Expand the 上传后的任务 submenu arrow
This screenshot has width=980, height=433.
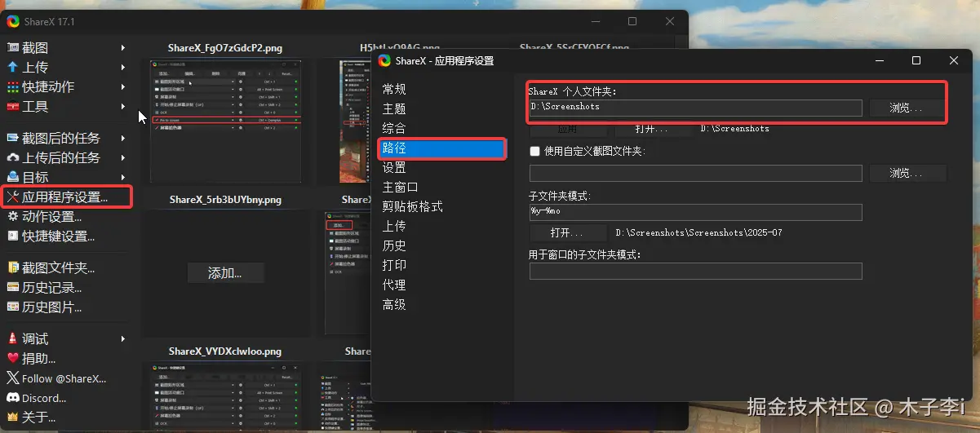(x=123, y=157)
